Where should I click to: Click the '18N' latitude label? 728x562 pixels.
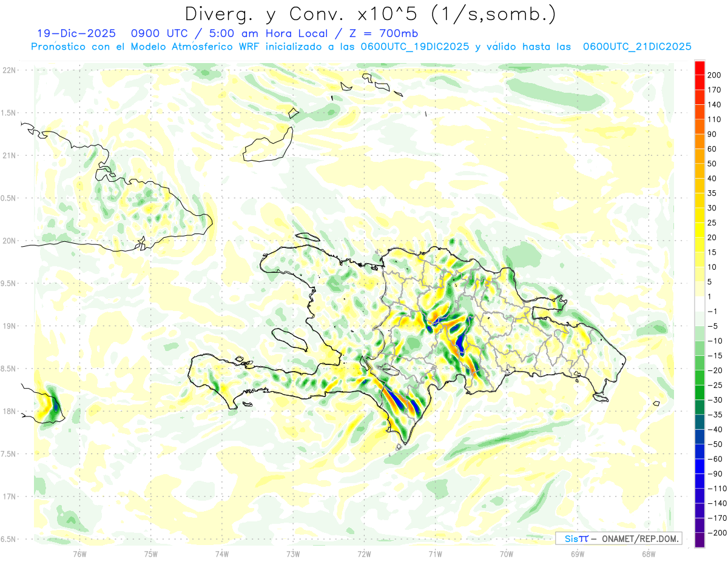click(8, 411)
